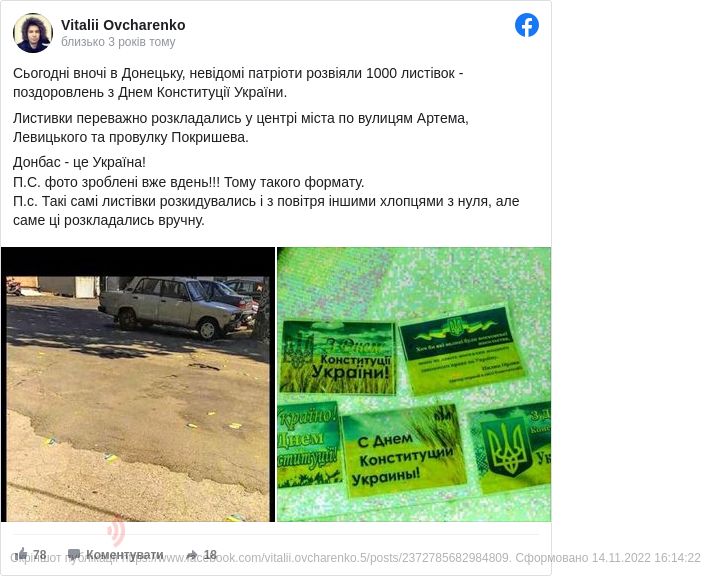Open the photo of the car on street
This screenshot has height=576, width=720.
tap(138, 384)
